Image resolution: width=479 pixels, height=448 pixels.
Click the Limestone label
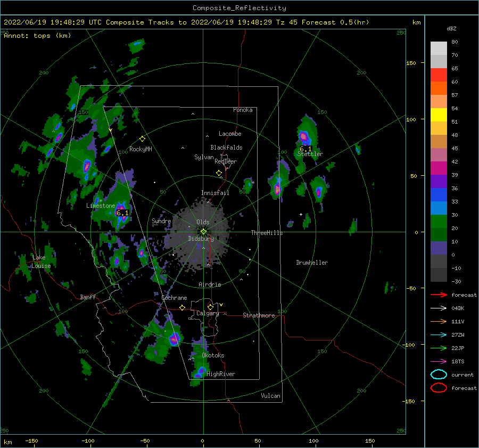[x=101, y=206]
